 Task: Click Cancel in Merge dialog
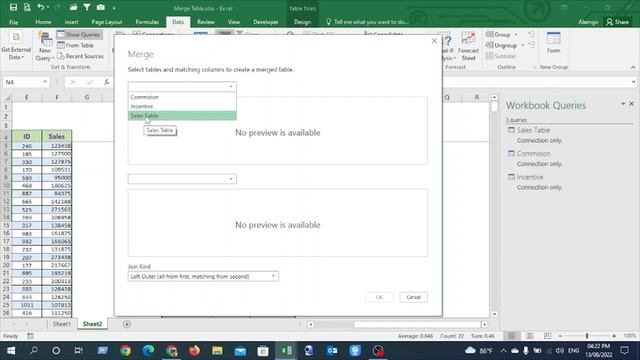(413, 297)
